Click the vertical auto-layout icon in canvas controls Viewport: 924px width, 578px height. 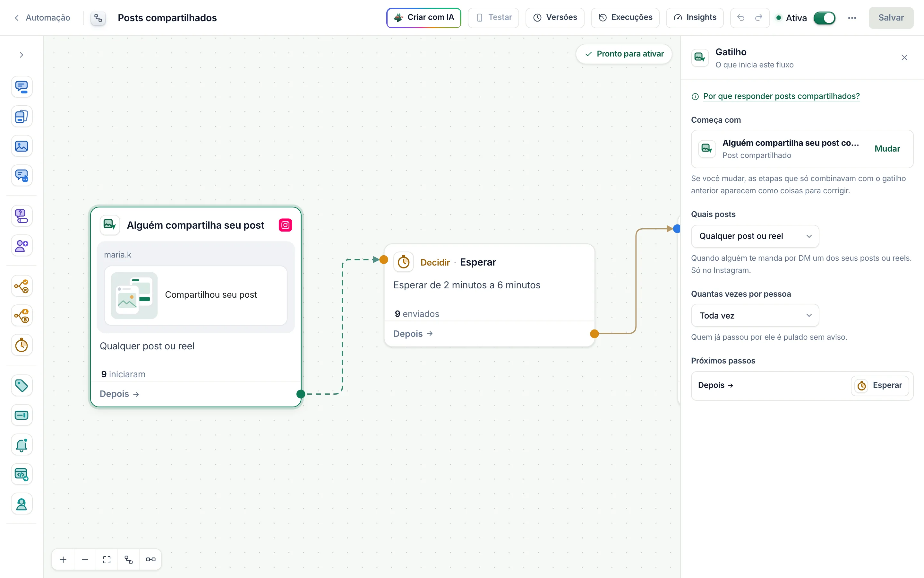point(129,560)
